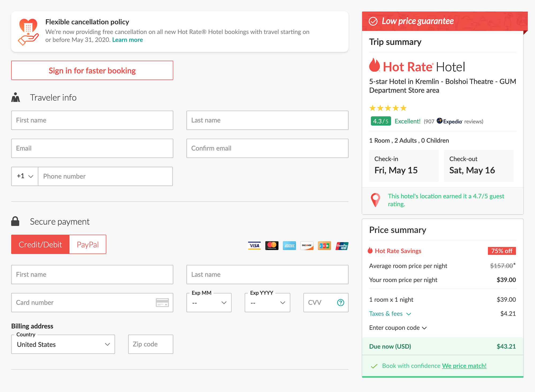This screenshot has width=535, height=392.
Task: Click Sign in for faster booking
Action: point(92,70)
